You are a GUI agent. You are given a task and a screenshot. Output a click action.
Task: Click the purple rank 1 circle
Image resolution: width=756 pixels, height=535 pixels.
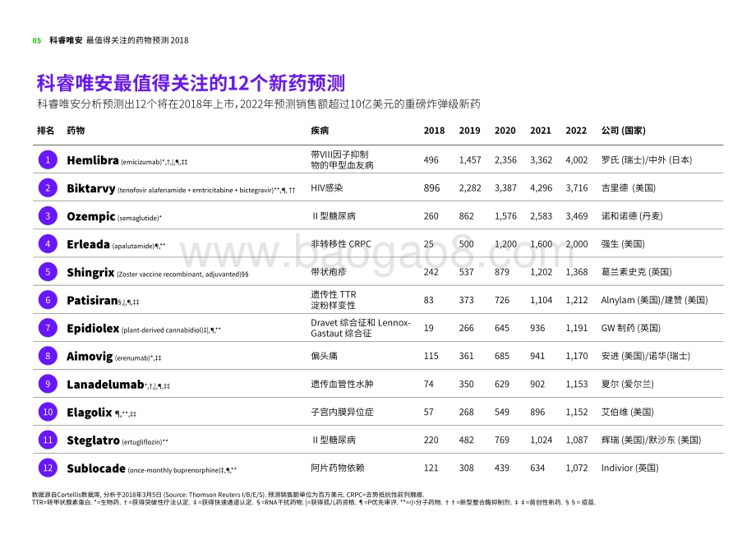tap(48, 160)
